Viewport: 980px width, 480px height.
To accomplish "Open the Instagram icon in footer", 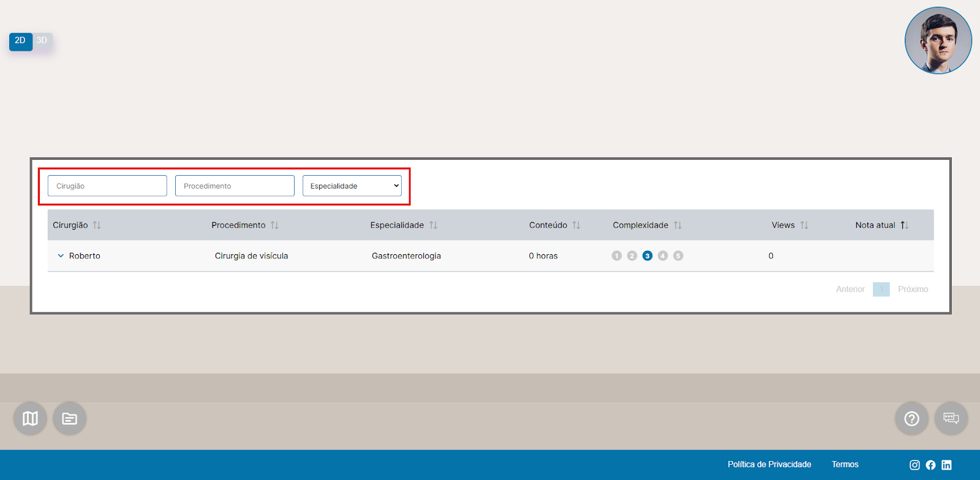I will [914, 465].
